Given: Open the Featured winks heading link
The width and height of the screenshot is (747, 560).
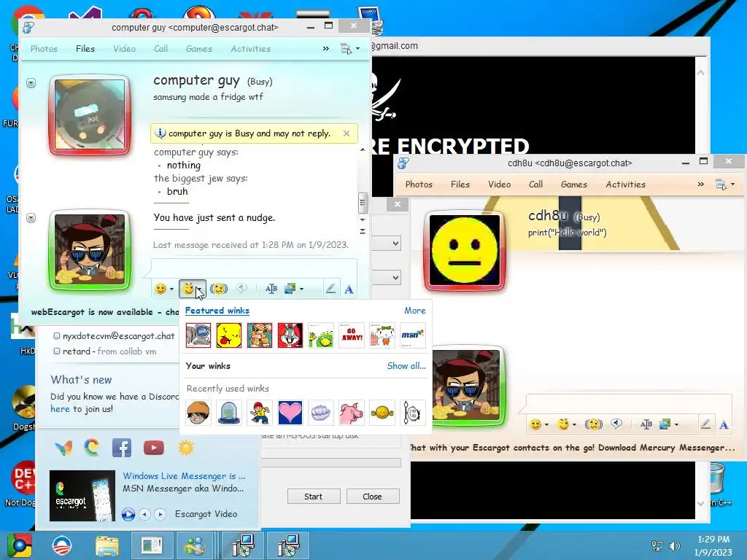Looking at the screenshot, I should [x=217, y=311].
